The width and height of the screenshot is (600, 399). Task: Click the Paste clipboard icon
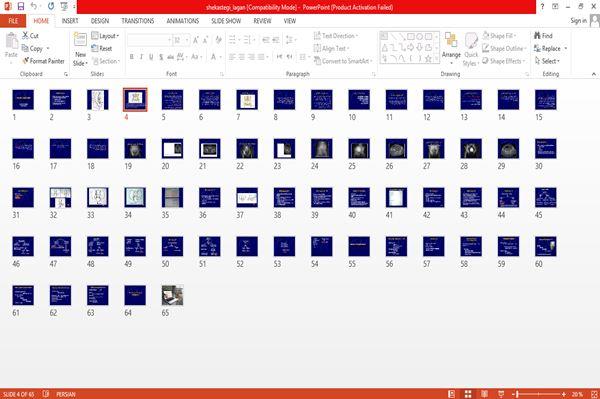click(11, 41)
